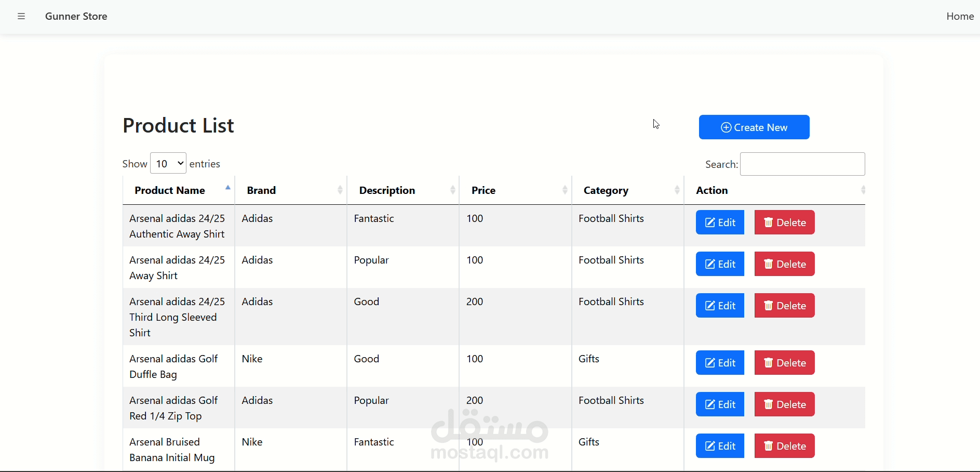The width and height of the screenshot is (980, 472).
Task: Click the Product Name sort arrow
Action: pyautogui.click(x=227, y=188)
